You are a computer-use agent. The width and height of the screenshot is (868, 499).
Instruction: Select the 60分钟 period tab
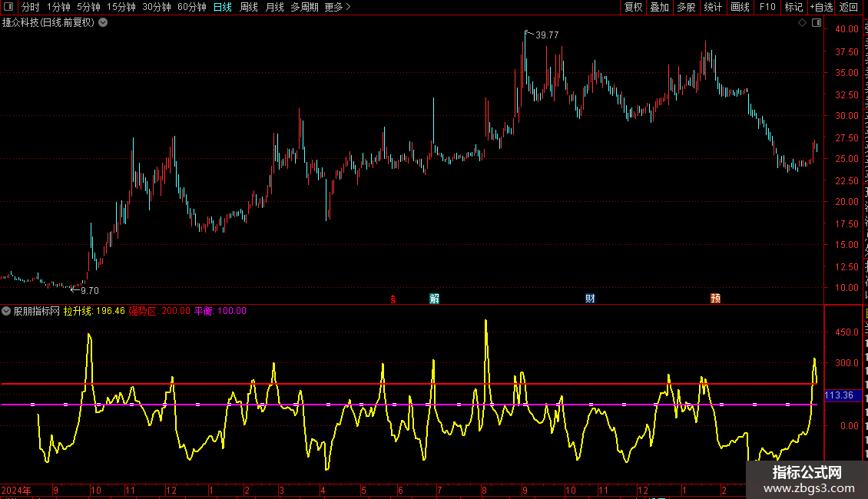point(191,7)
